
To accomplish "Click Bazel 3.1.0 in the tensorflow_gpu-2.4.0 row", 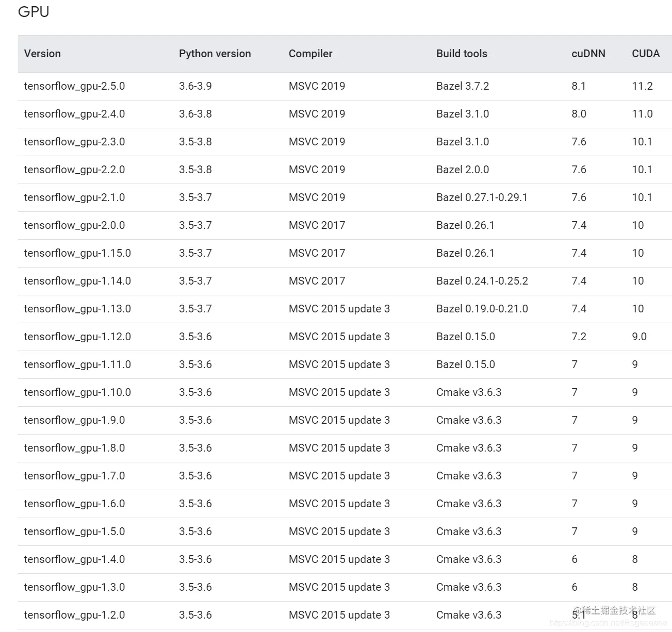I will click(463, 114).
